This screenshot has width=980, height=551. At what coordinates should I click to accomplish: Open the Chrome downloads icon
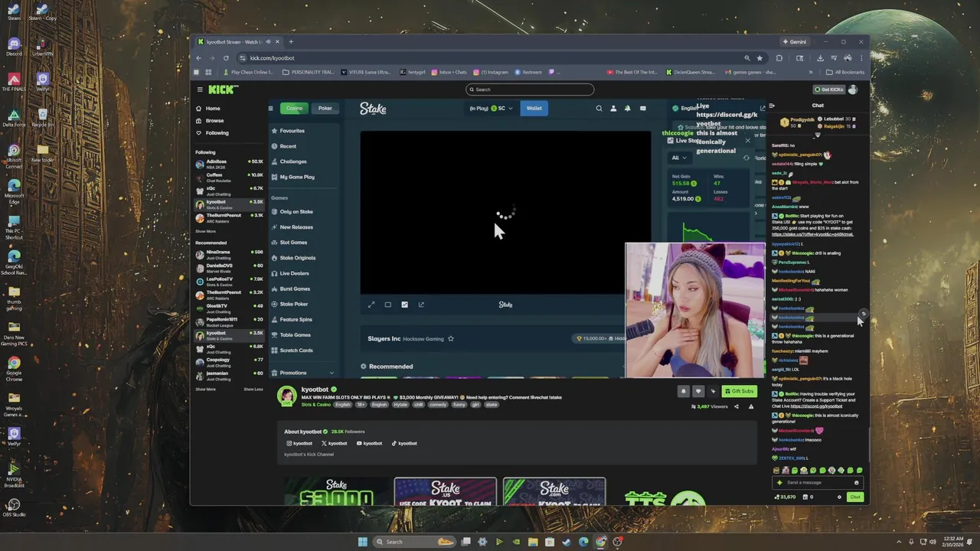point(820,58)
